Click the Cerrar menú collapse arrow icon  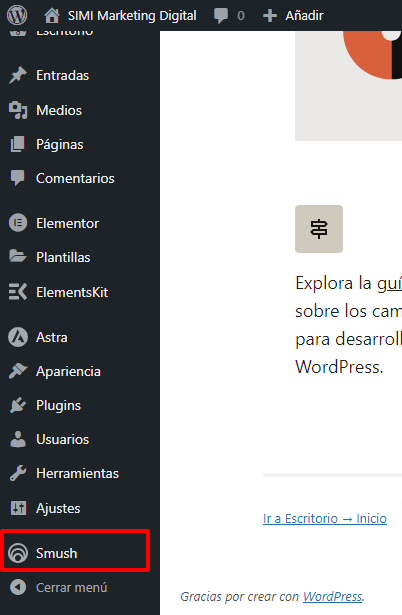18,587
